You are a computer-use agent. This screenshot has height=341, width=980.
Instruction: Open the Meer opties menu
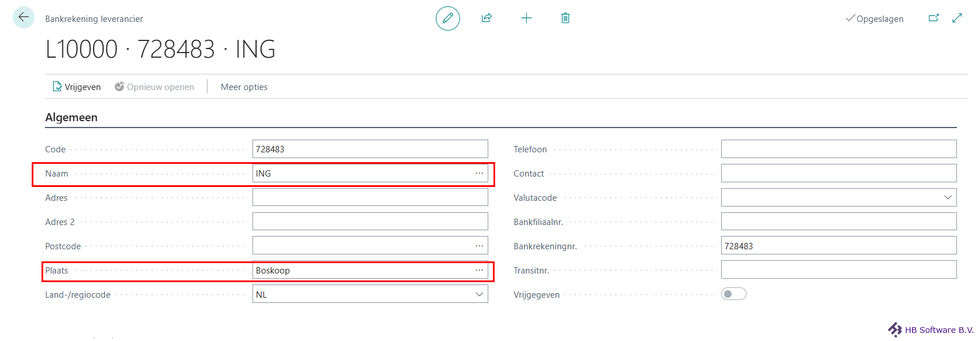pos(244,87)
